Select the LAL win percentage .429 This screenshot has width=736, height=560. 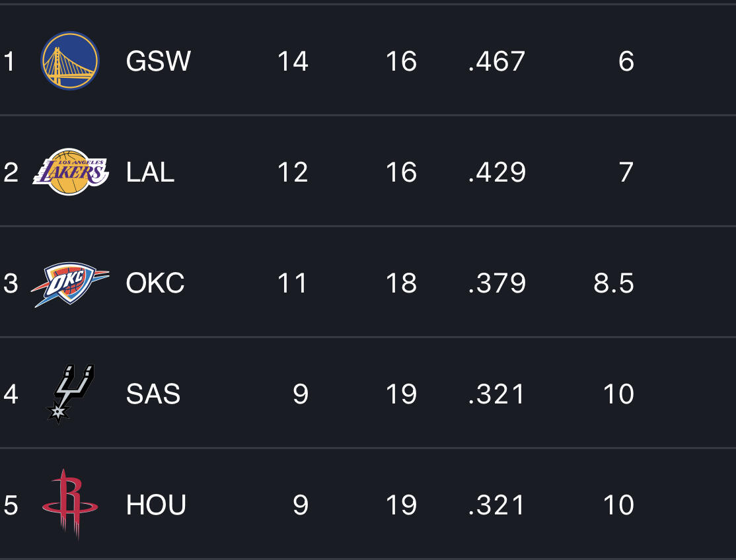coord(497,172)
